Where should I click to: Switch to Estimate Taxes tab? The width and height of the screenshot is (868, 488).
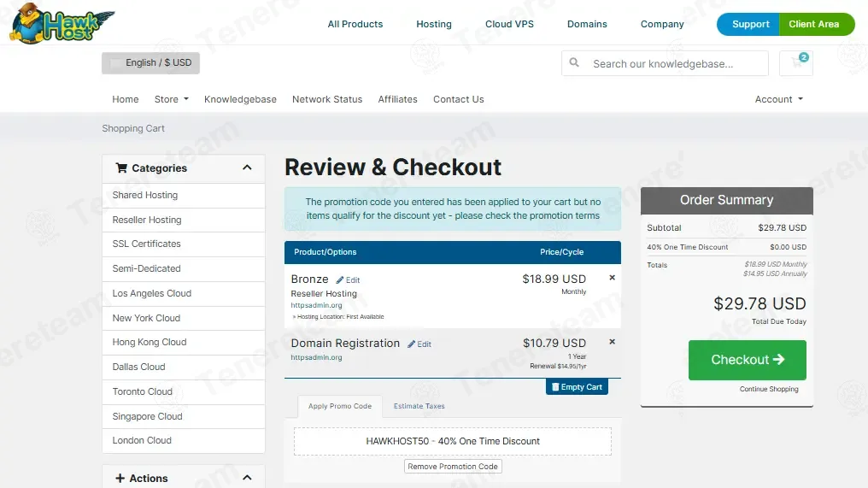419,406
